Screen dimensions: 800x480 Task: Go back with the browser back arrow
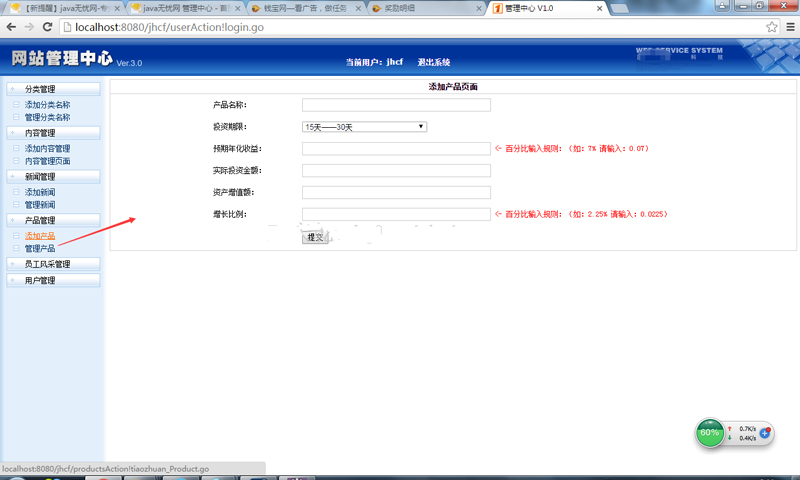pyautogui.click(x=11, y=27)
